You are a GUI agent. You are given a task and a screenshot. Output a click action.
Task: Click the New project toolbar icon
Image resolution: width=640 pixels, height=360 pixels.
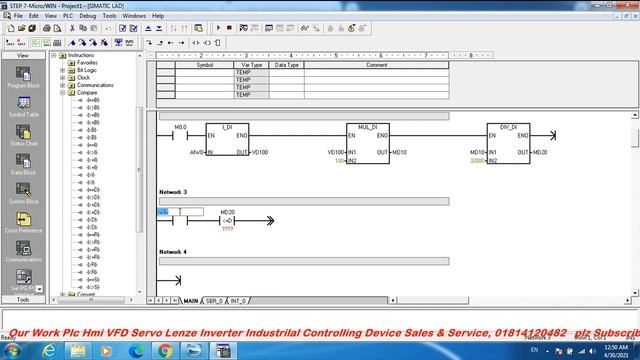(x=11, y=28)
